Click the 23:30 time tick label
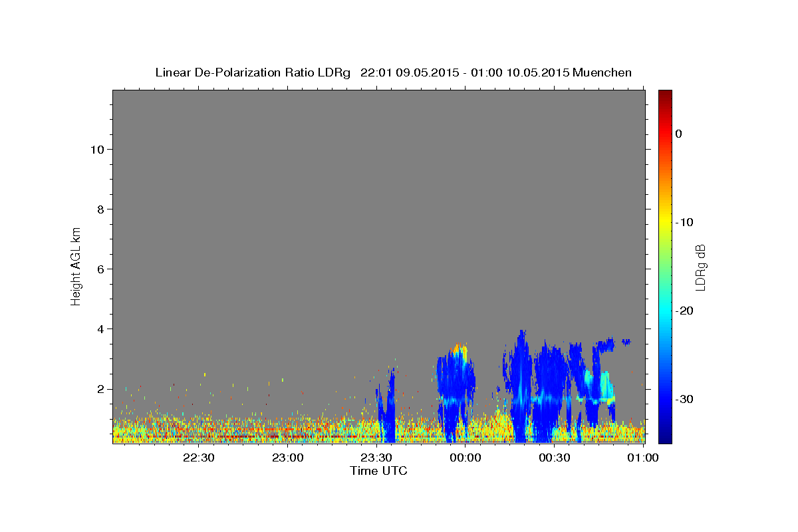Viewport: 798px width, 532px height. [x=376, y=458]
